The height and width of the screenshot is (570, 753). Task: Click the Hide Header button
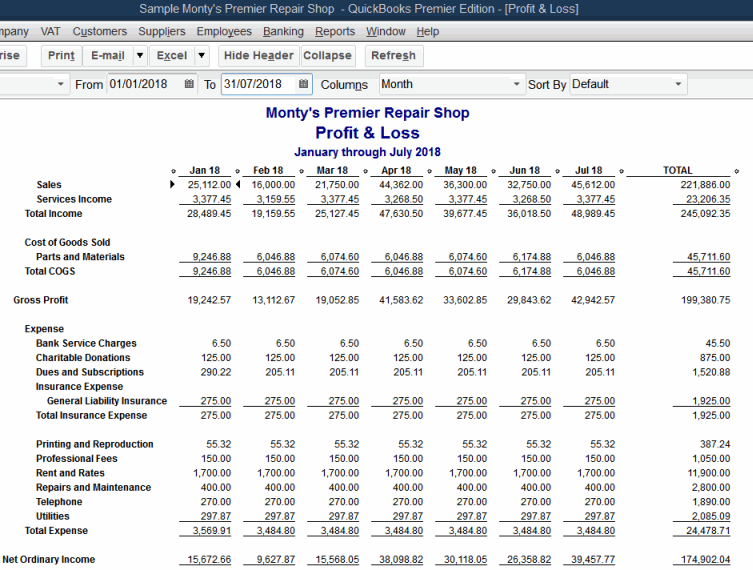[x=259, y=56]
